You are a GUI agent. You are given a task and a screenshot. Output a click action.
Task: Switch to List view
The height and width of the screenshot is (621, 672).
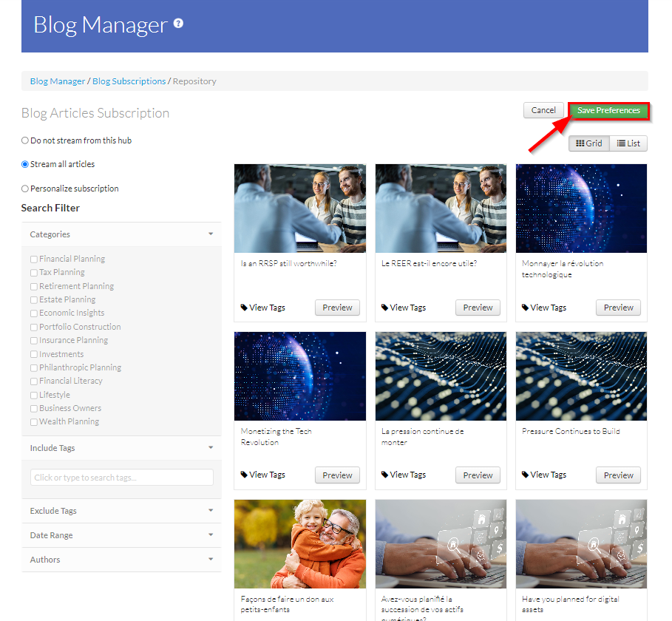point(628,143)
